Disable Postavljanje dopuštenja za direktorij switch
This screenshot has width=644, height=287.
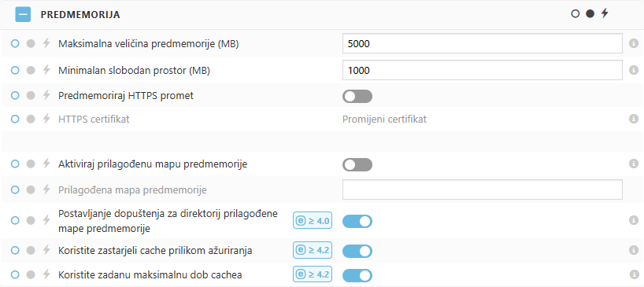click(357, 222)
